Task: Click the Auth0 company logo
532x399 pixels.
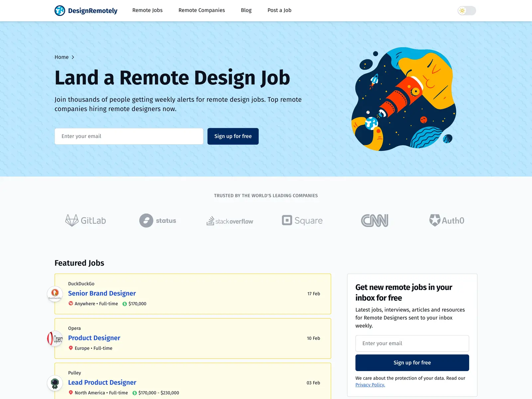Action: 447,220
